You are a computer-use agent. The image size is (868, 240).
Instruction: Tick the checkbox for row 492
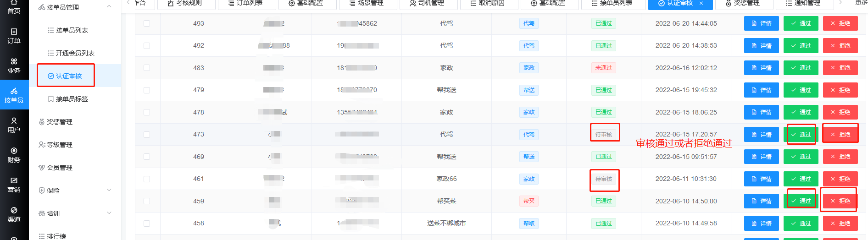(147, 46)
